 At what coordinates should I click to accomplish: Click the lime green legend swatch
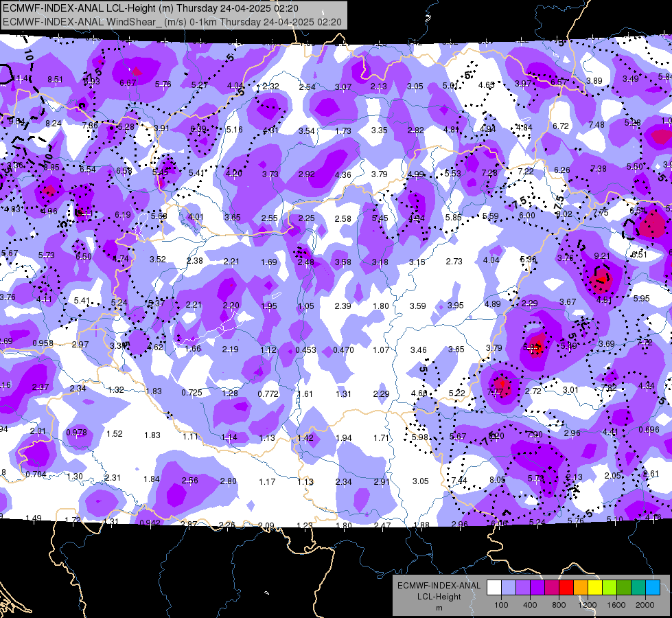point(610,588)
